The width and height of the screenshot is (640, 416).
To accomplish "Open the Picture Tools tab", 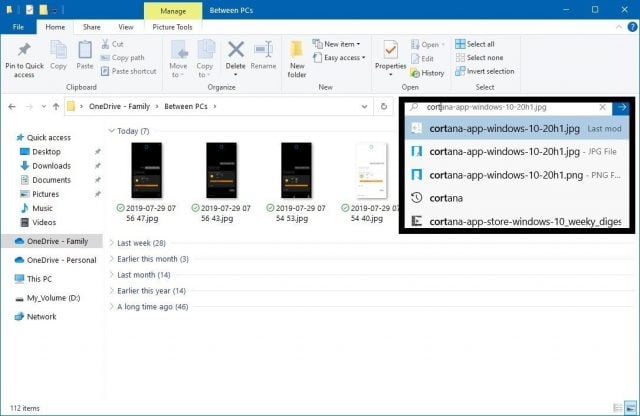I will (172, 27).
